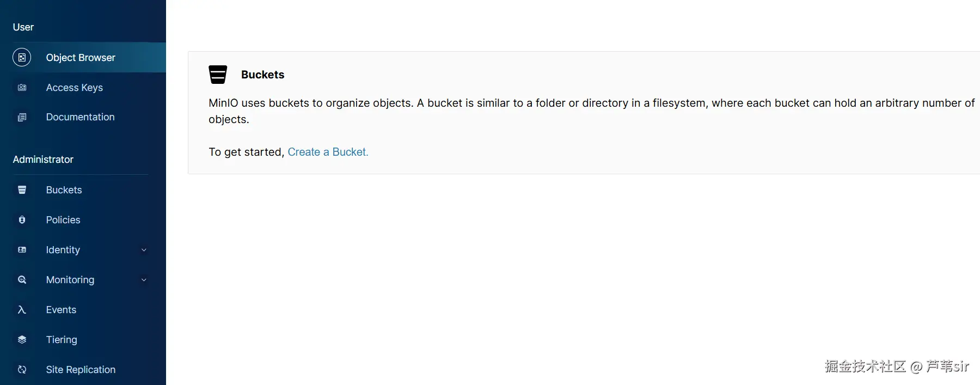Image resolution: width=980 pixels, height=385 pixels.
Task: Open the Object Browser menu item
Action: point(81,58)
